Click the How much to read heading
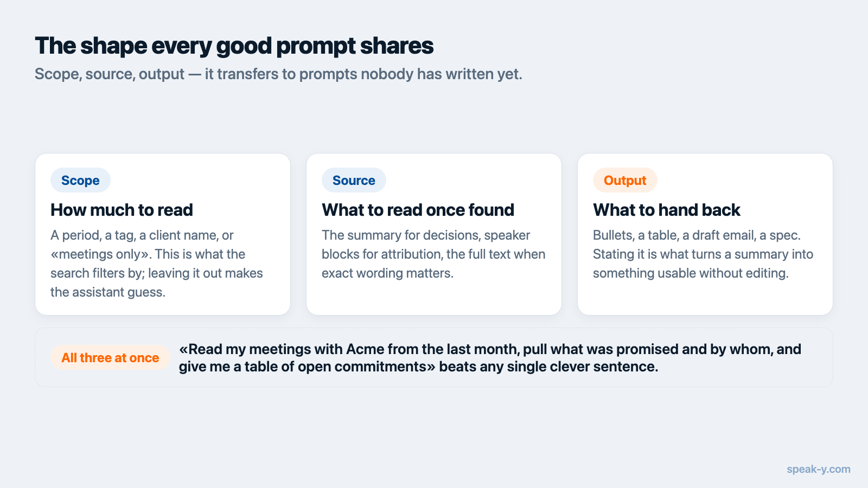This screenshot has width=868, height=488. tap(122, 210)
